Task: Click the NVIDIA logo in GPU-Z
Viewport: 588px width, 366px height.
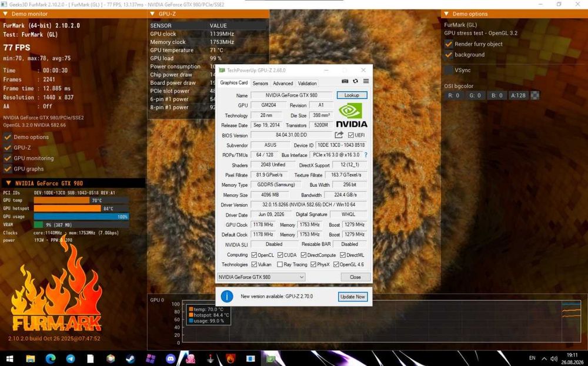Action: [352, 115]
